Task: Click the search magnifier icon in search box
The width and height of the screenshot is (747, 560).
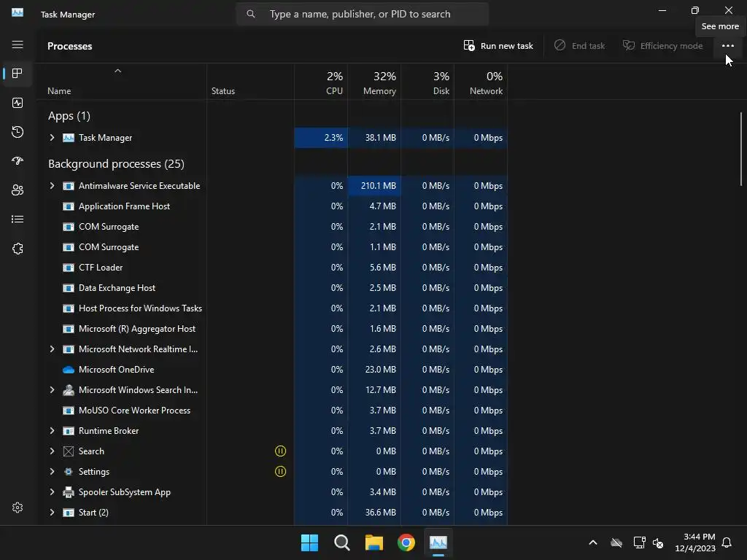Action: point(251,15)
